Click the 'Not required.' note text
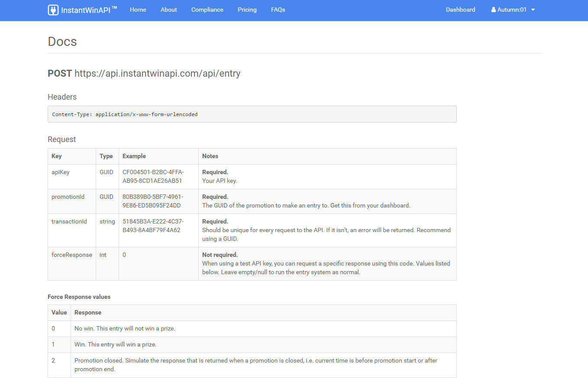The height and width of the screenshot is (379, 588). tap(220, 255)
